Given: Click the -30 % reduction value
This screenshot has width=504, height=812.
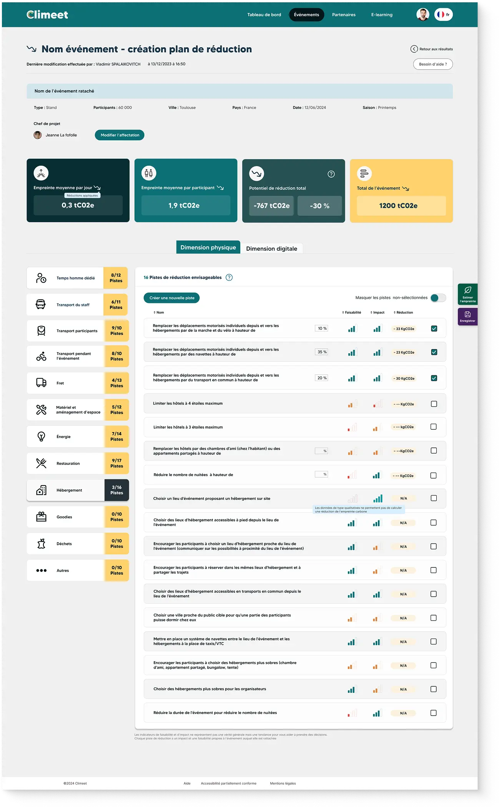Looking at the screenshot, I should [x=319, y=206].
